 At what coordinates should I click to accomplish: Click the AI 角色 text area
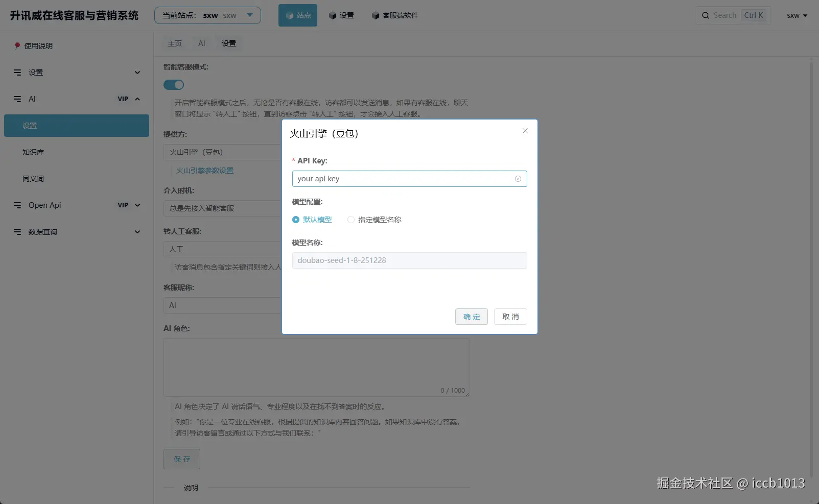tap(317, 367)
